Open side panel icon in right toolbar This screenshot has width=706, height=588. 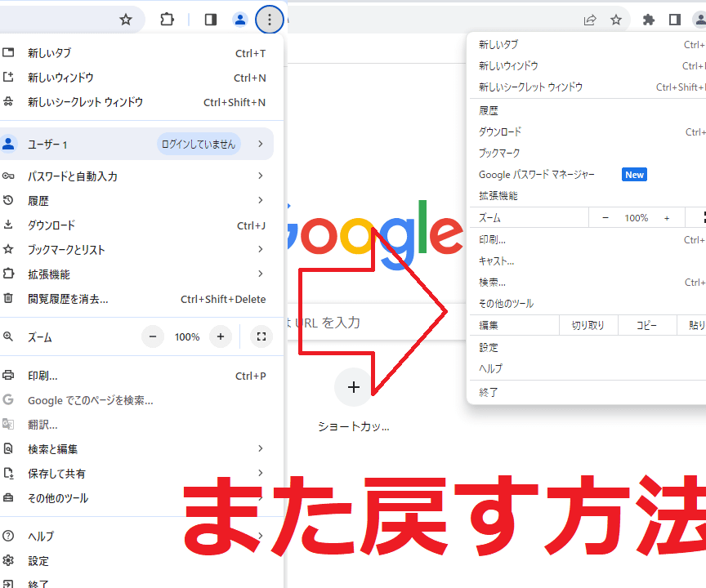[674, 20]
